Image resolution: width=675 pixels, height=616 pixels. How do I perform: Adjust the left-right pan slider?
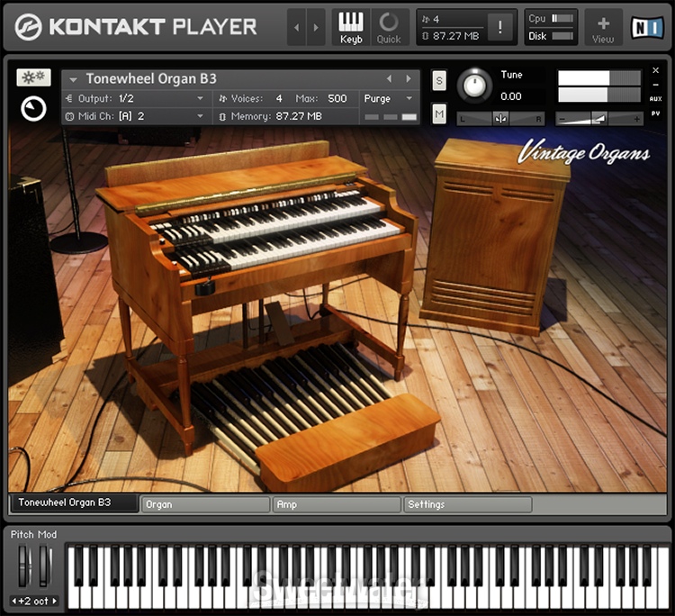(x=500, y=119)
